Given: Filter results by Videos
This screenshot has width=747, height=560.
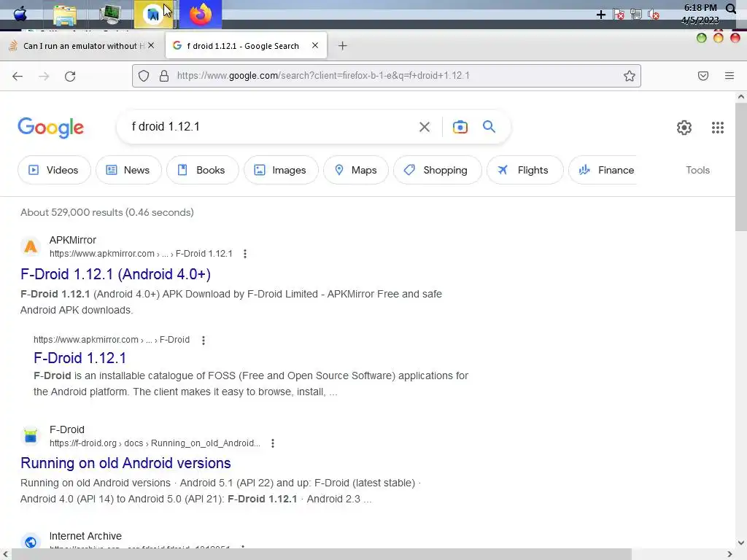Looking at the screenshot, I should pos(54,170).
